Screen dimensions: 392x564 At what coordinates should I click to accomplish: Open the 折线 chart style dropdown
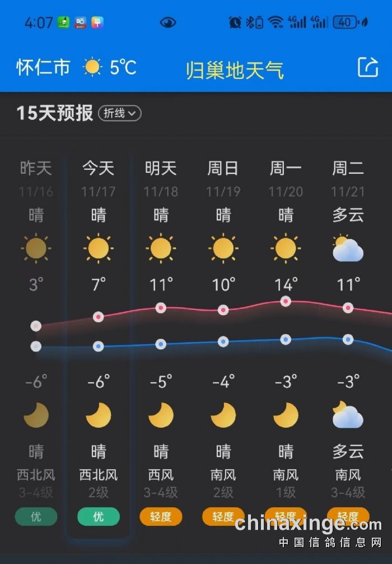click(119, 113)
